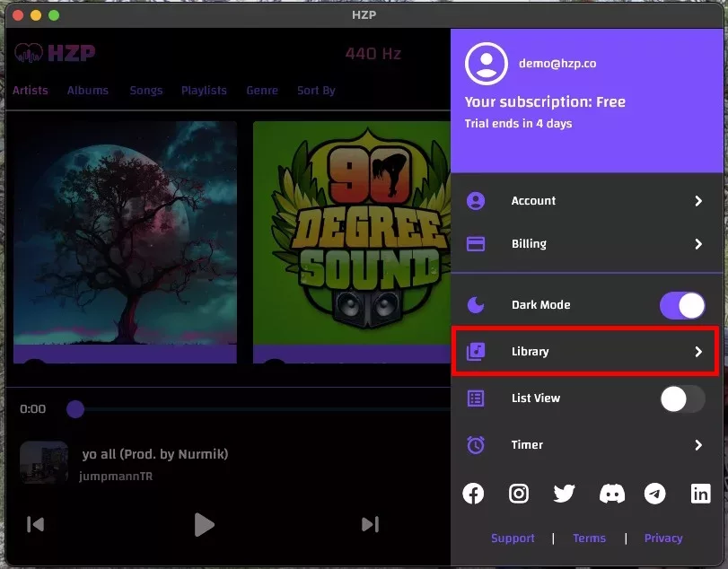Open the Telegram social link
This screenshot has width=728, height=569.
click(x=654, y=494)
